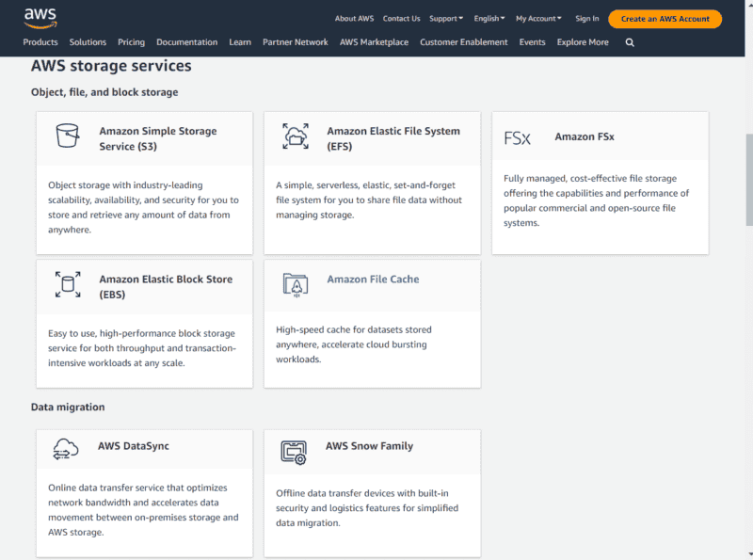Open search with the magnifier icon

(x=629, y=42)
